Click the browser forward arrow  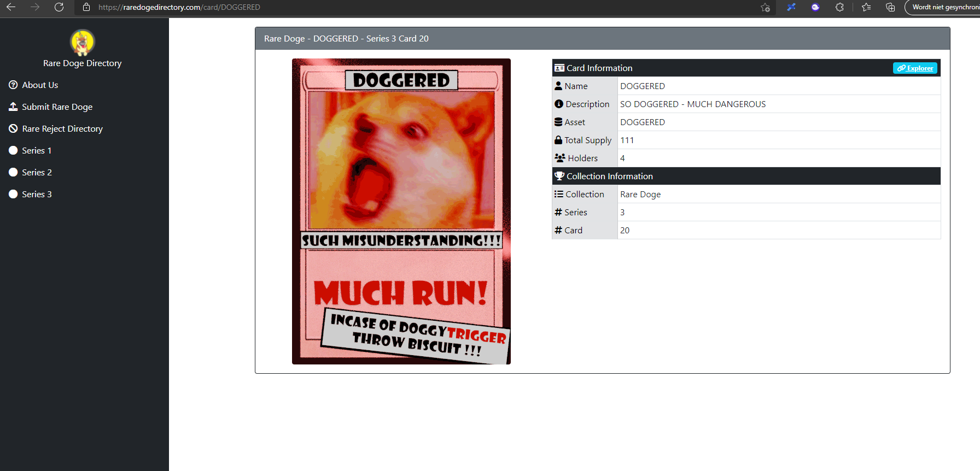35,7
